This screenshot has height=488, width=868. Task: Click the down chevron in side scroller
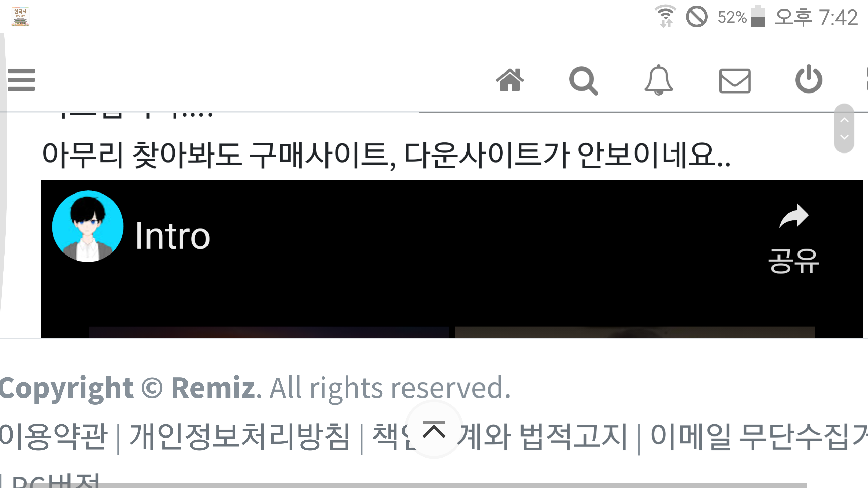pos(844,137)
